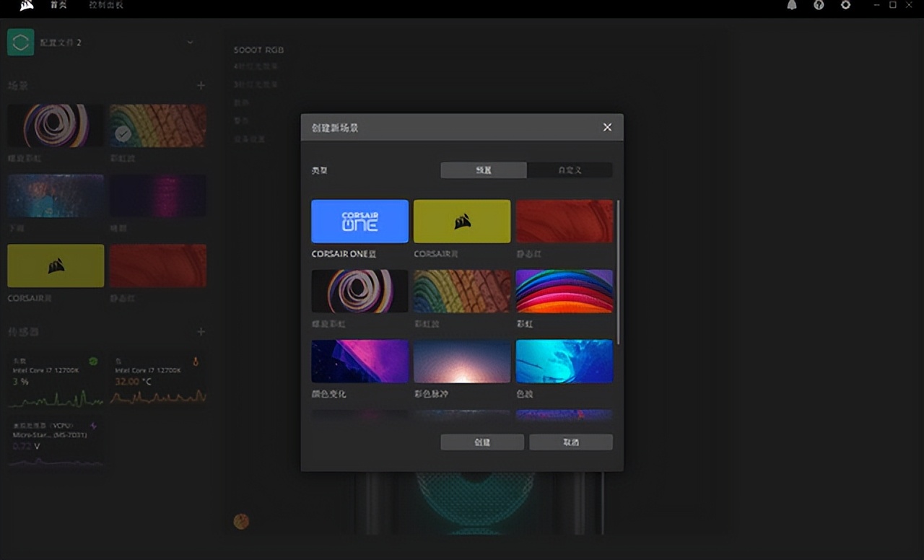Screen dimensions: 924x560
Task: Select the CORSAIR黄 scene in the left panel
Action: coord(56,266)
